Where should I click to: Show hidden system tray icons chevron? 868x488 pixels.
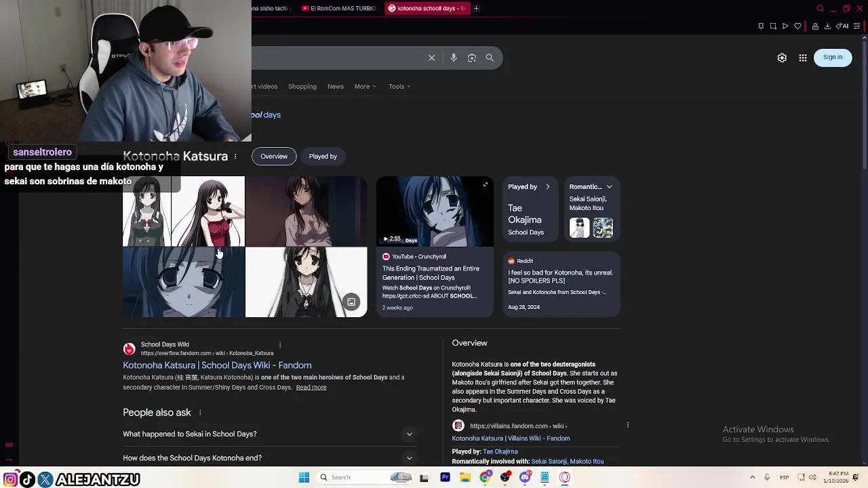click(752, 477)
